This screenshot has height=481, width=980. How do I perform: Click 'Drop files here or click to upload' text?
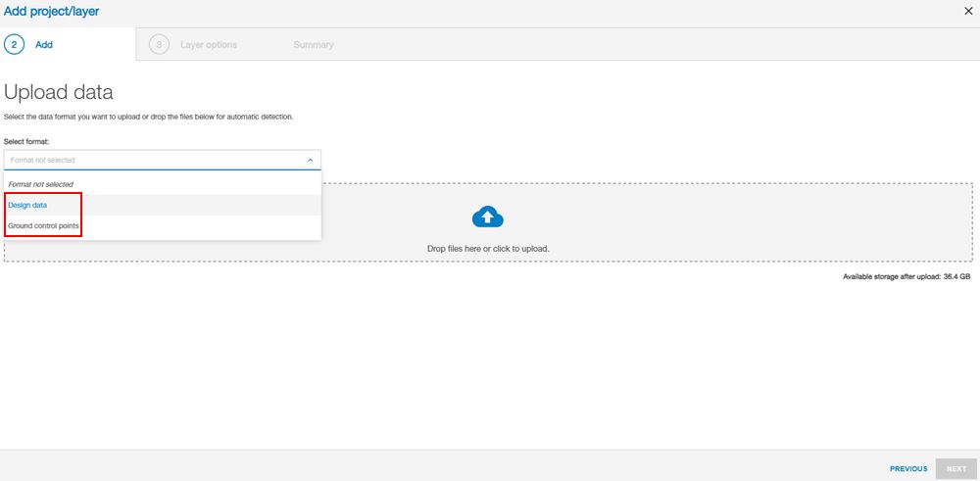pos(488,249)
